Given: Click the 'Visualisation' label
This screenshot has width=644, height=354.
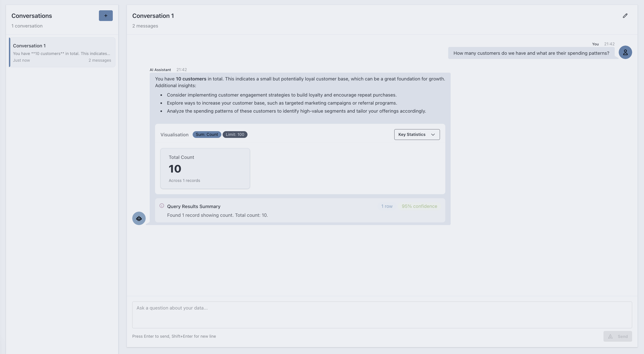Looking at the screenshot, I should [175, 135].
